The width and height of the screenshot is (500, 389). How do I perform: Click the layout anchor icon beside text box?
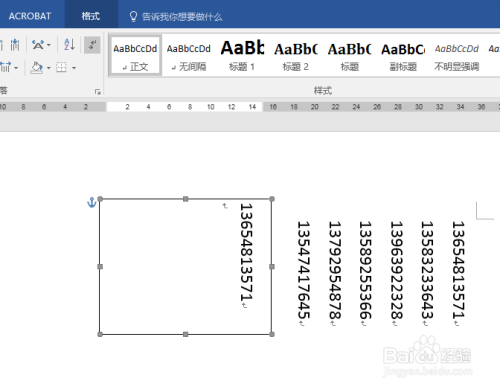point(92,202)
